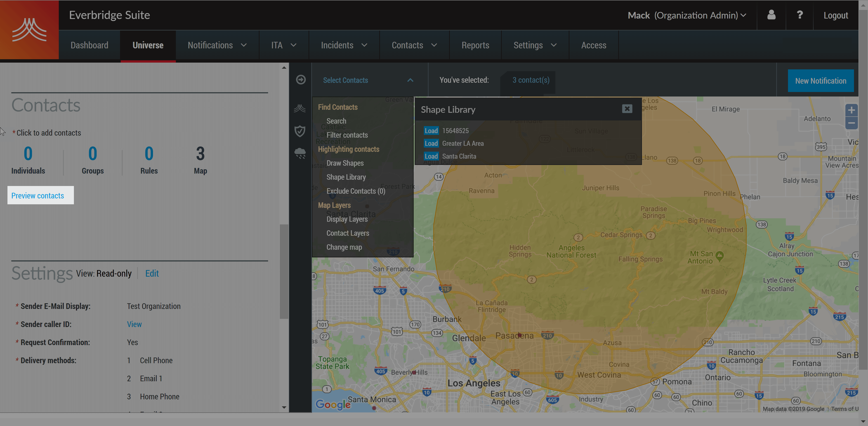Load the Greater LA Area shape

(x=431, y=144)
